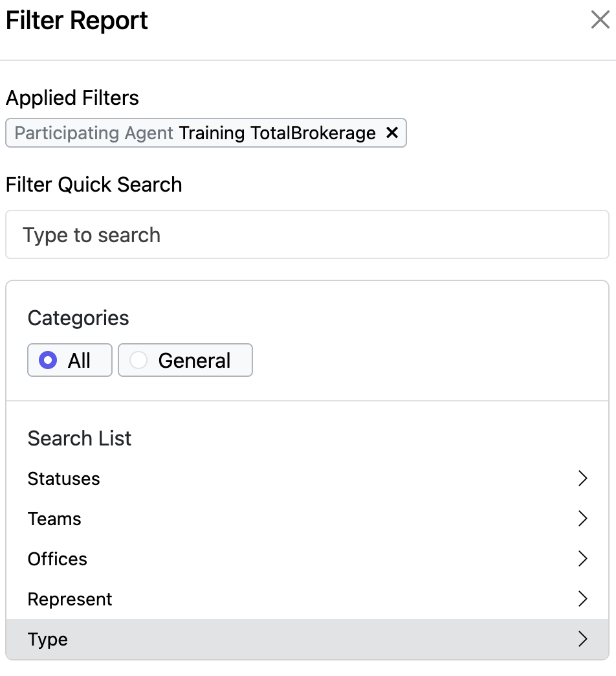Click the Applied Filters heading

coord(72,98)
